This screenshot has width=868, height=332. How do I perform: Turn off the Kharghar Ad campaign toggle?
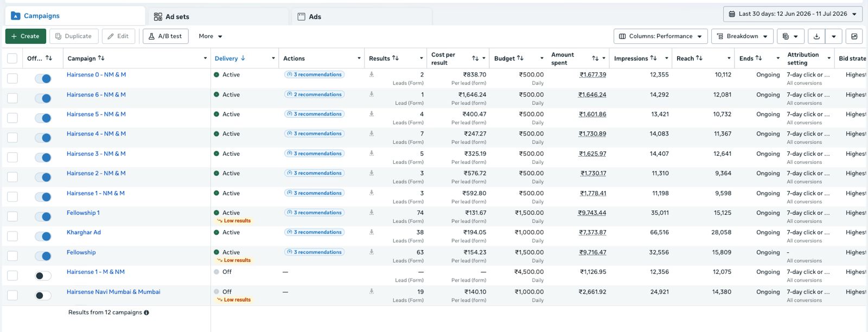(x=43, y=237)
